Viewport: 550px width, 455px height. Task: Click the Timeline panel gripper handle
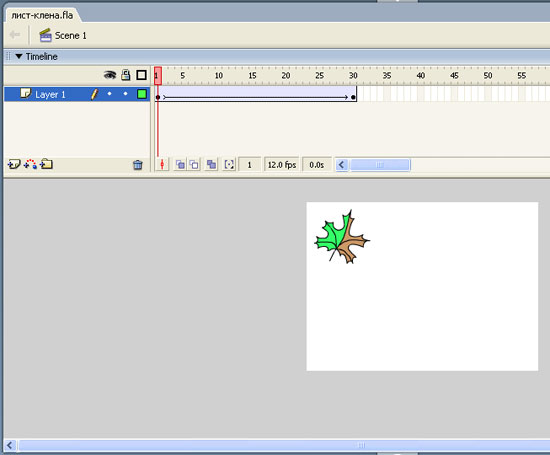tap(8, 56)
